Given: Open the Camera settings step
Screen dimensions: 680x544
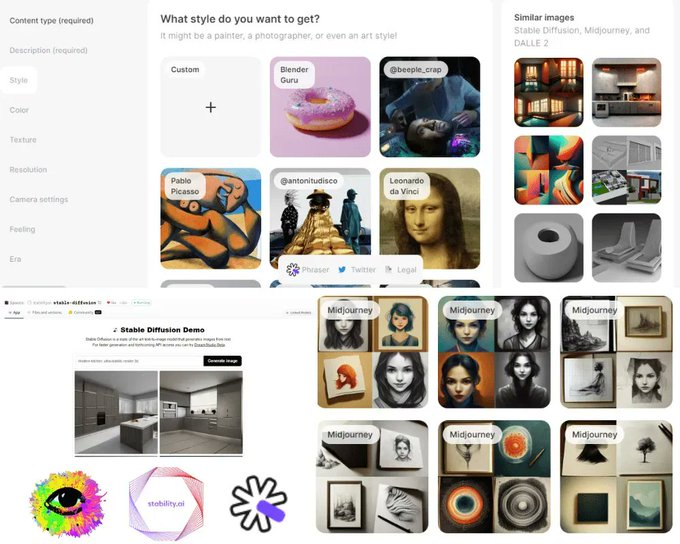Looking at the screenshot, I should (x=39, y=200).
